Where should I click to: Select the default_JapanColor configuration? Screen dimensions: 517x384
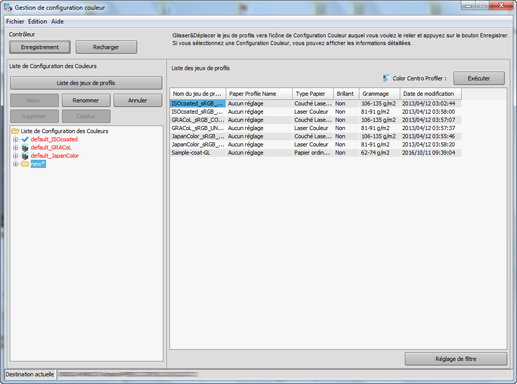pyautogui.click(x=55, y=156)
